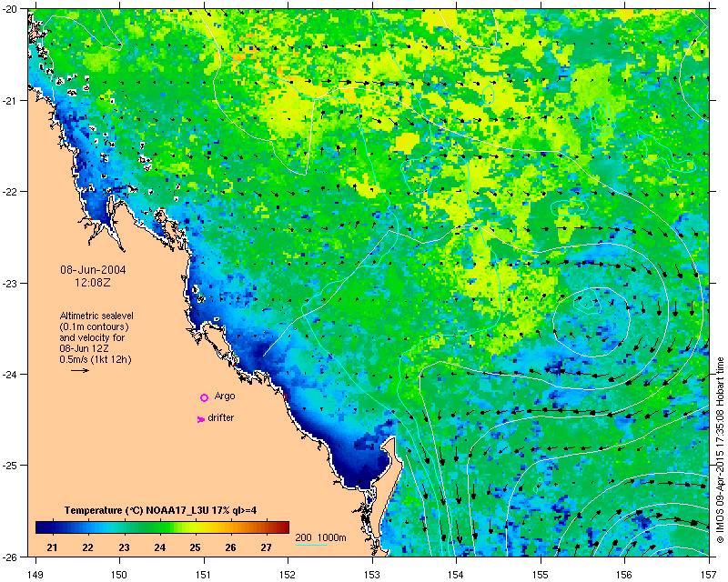The height and width of the screenshot is (582, 728).
Task: Click latitude axis label '-20'
Action: click(x=10, y=10)
